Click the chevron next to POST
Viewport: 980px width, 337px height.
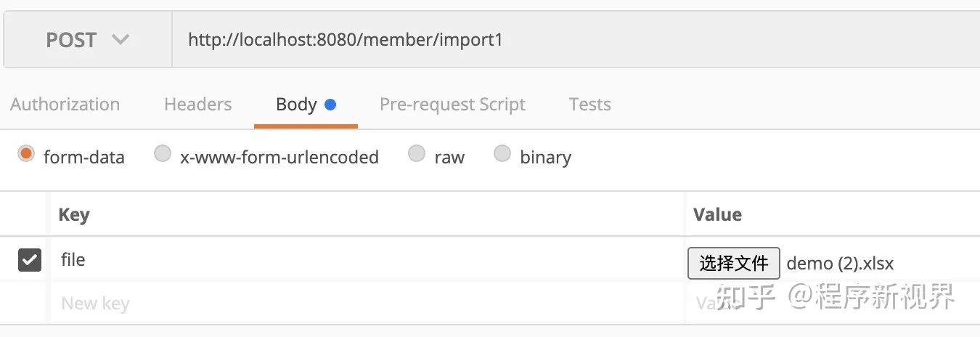tap(121, 40)
